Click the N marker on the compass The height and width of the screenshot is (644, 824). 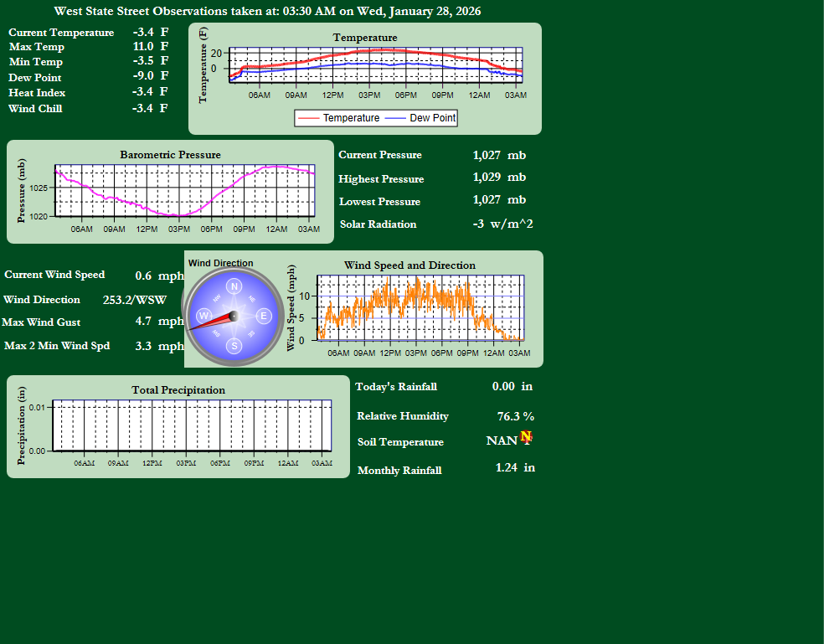click(x=234, y=286)
